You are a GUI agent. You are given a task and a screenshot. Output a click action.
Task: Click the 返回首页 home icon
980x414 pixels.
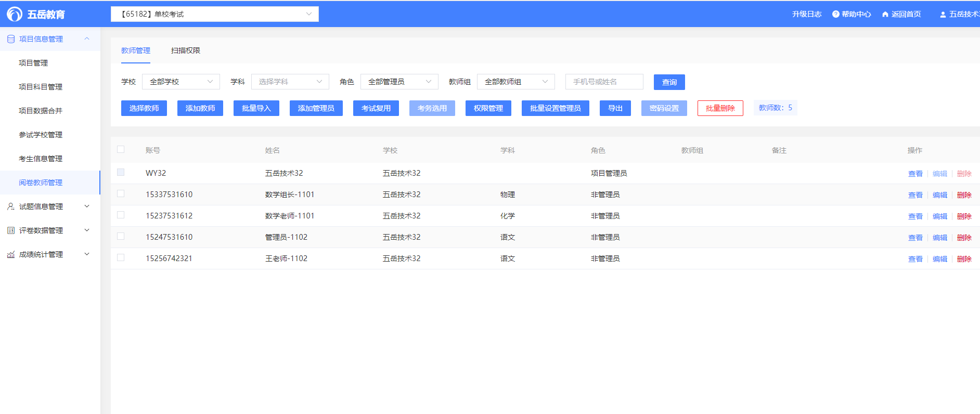tap(885, 14)
